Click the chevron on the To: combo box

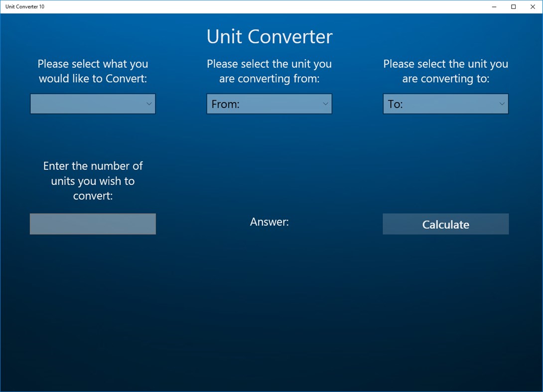click(502, 104)
